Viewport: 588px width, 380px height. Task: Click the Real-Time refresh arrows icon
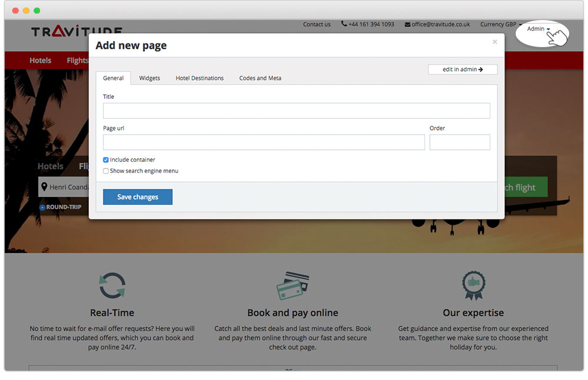pyautogui.click(x=112, y=285)
